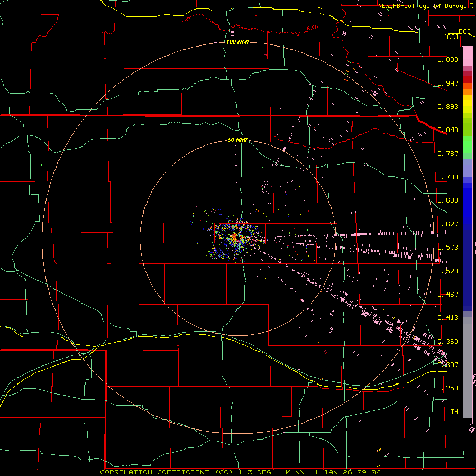Select the 0.893 scale value
This screenshot has height=476, width=476.
tap(448, 106)
